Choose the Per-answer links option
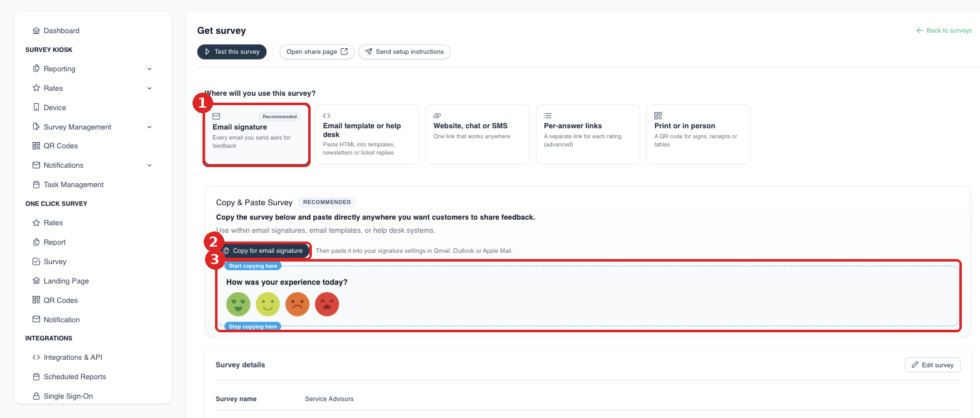The width and height of the screenshot is (980, 418). point(588,135)
